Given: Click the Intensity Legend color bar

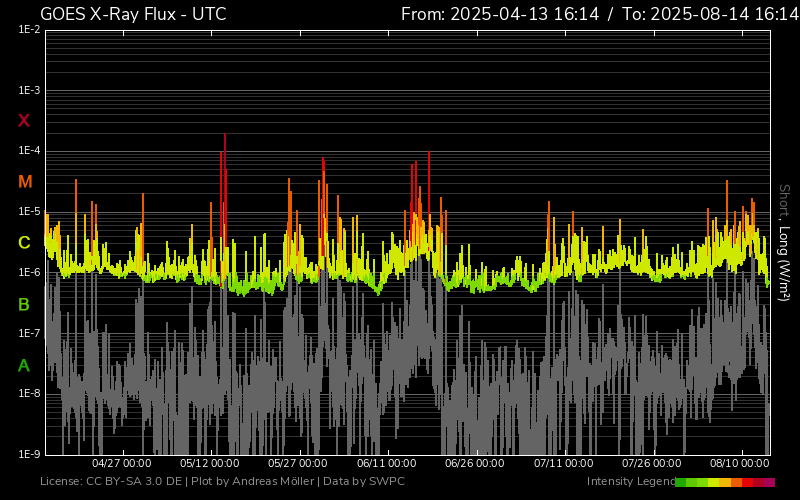Looking at the screenshot, I should 725,482.
